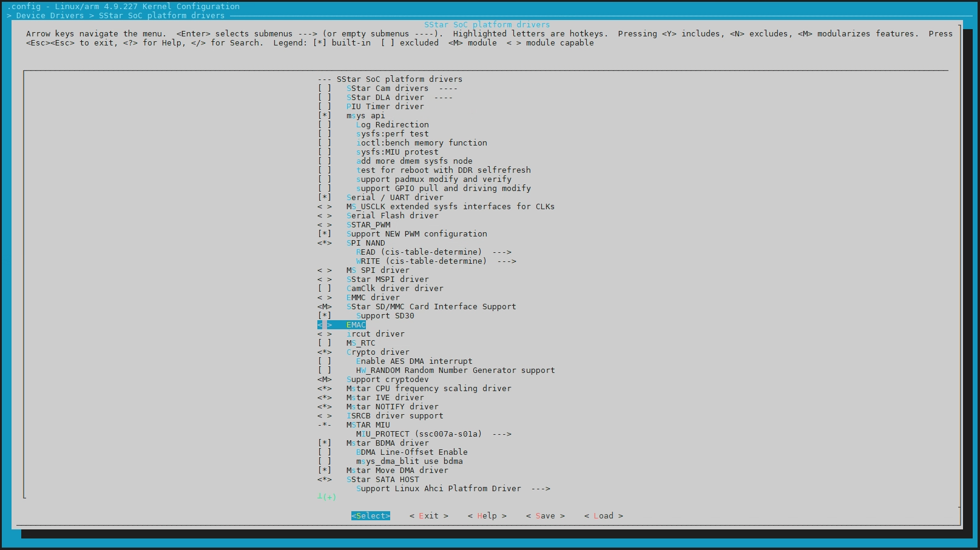Viewport: 980px width, 550px height.
Task: Select SStar SATA HOST entry
Action: click(368, 480)
